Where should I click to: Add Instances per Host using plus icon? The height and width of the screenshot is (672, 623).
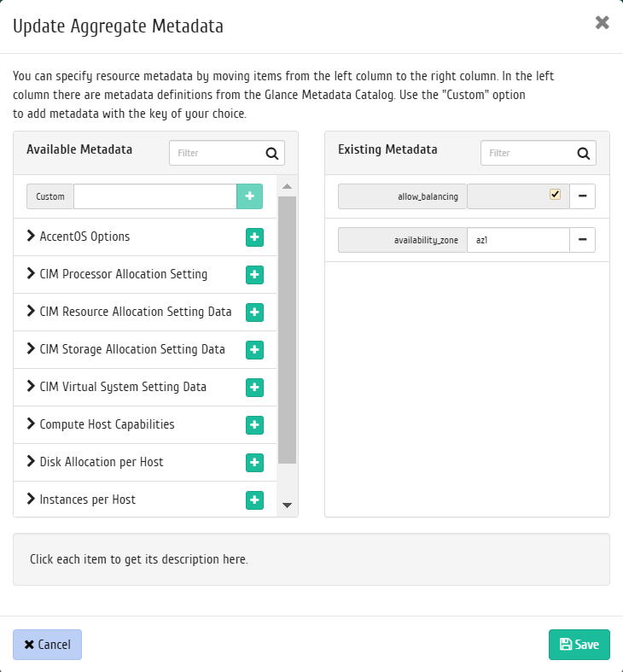click(254, 500)
